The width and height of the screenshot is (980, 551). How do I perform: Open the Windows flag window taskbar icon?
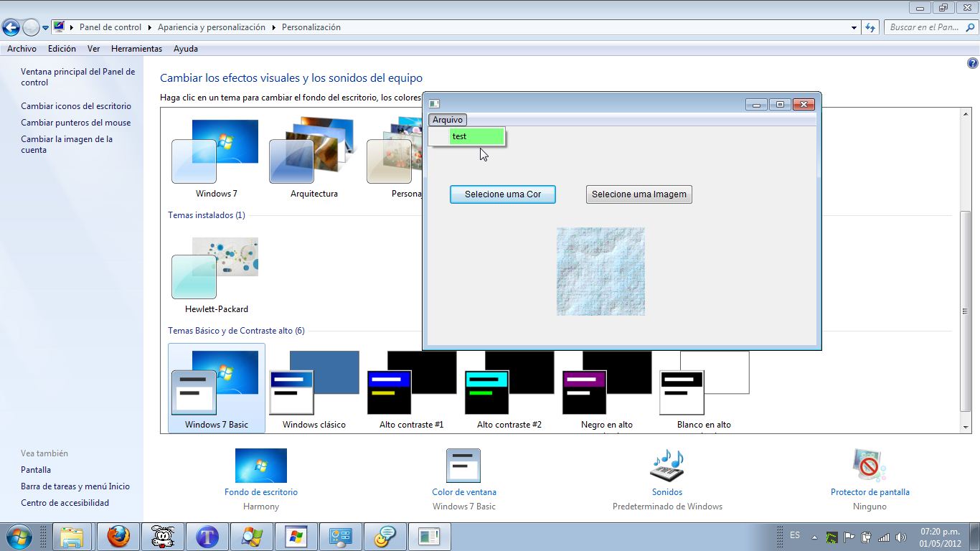(296, 537)
